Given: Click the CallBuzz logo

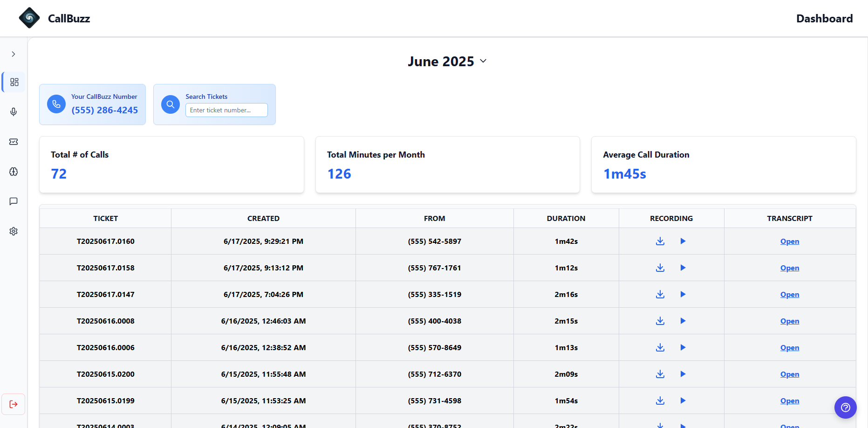Looking at the screenshot, I should (x=29, y=18).
